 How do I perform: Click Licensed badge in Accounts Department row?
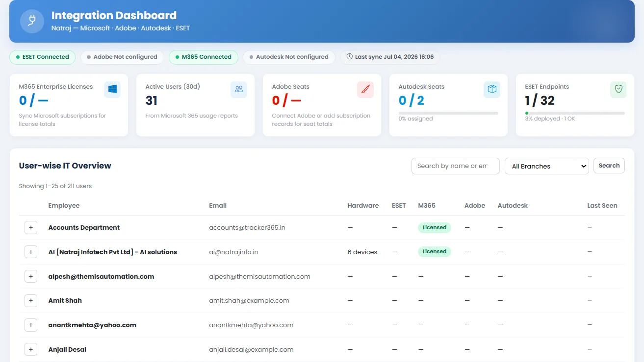tap(435, 227)
